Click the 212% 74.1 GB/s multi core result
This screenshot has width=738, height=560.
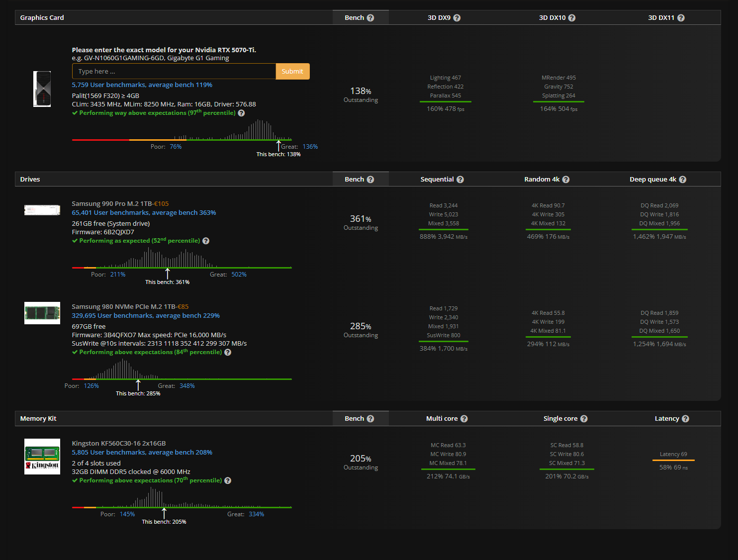[x=448, y=476]
